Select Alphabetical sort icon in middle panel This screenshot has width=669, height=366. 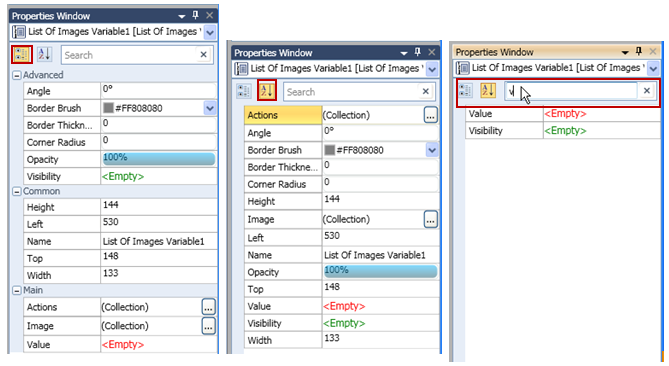click(267, 90)
